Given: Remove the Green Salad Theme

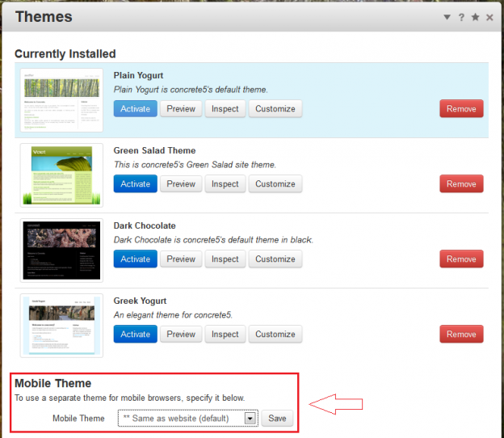Looking at the screenshot, I should pyautogui.click(x=461, y=183).
